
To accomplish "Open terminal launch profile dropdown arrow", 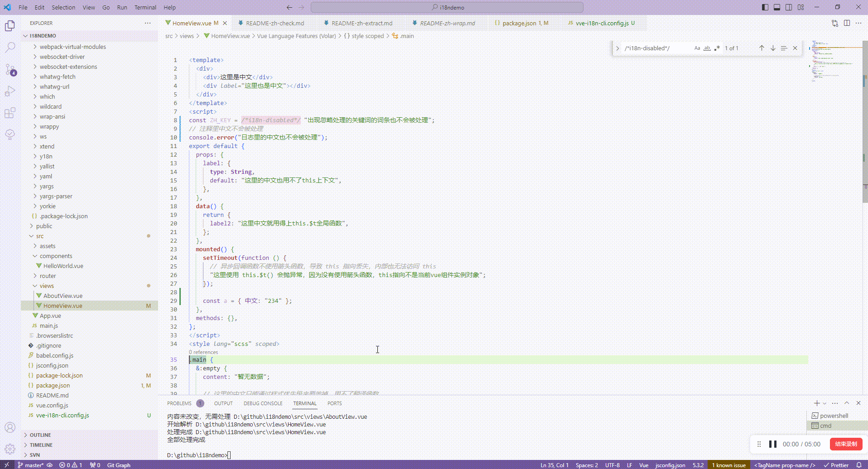I will pyautogui.click(x=825, y=403).
